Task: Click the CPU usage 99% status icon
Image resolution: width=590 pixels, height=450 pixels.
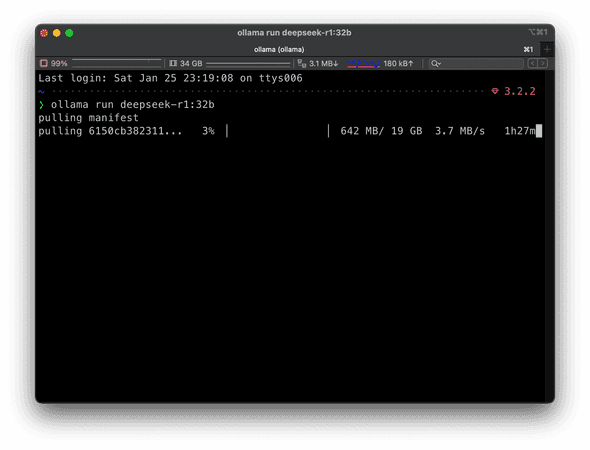Action: [x=44, y=63]
